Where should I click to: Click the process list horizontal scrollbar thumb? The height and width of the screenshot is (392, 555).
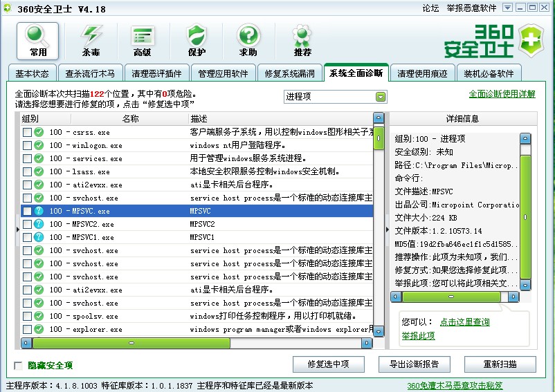click(131, 343)
